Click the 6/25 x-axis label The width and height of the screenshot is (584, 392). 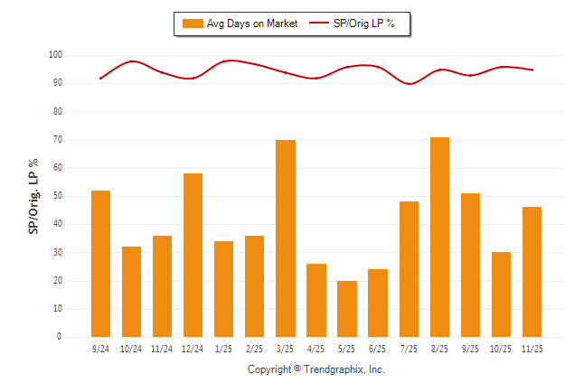[x=378, y=348]
